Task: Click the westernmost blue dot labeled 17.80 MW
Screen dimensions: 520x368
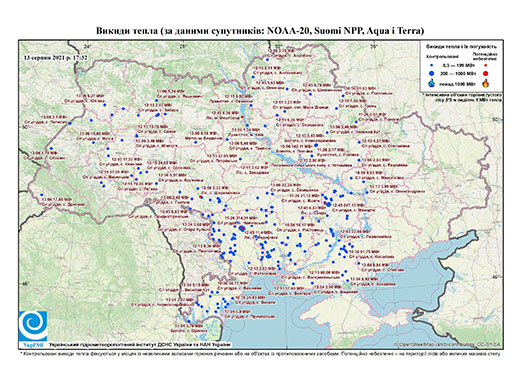Action: (x=42, y=195)
